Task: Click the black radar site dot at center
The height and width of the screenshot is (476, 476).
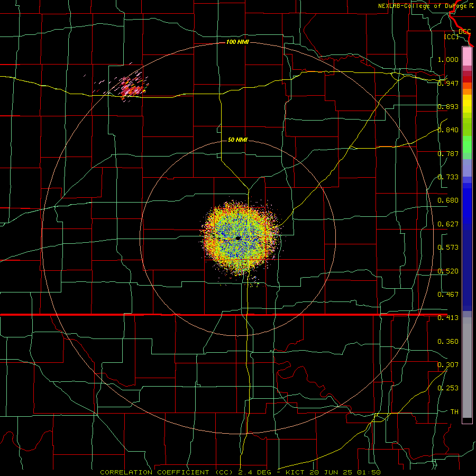Action: 239,238
